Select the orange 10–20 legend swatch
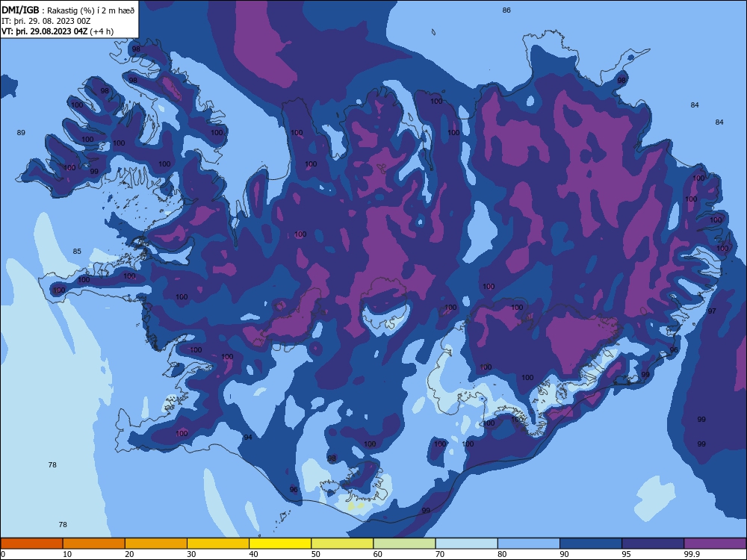Viewport: 747px width, 560px height. coord(94,544)
